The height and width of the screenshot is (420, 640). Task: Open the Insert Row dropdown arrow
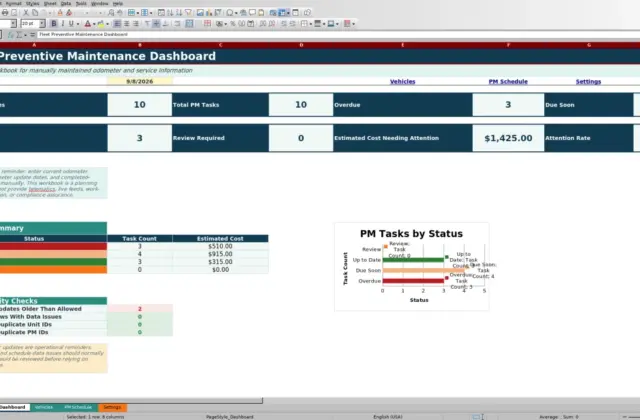pos(138,13)
